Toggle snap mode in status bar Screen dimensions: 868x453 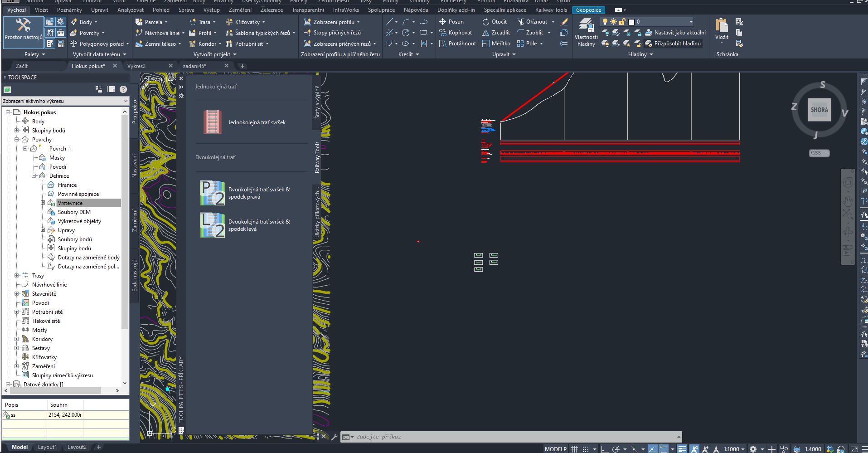tap(586, 449)
